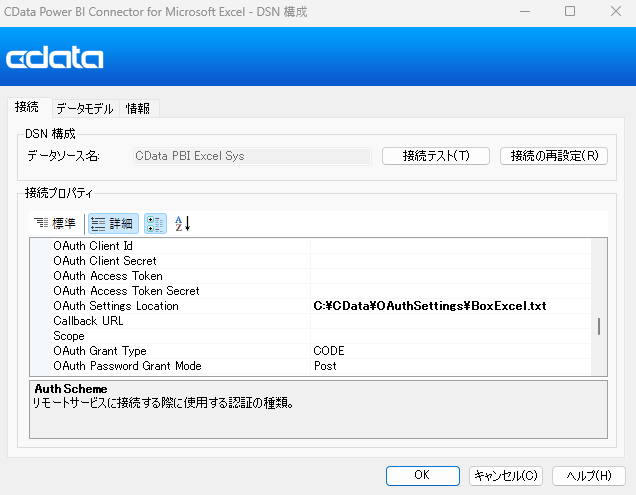Click the categorized view icon

(x=155, y=224)
